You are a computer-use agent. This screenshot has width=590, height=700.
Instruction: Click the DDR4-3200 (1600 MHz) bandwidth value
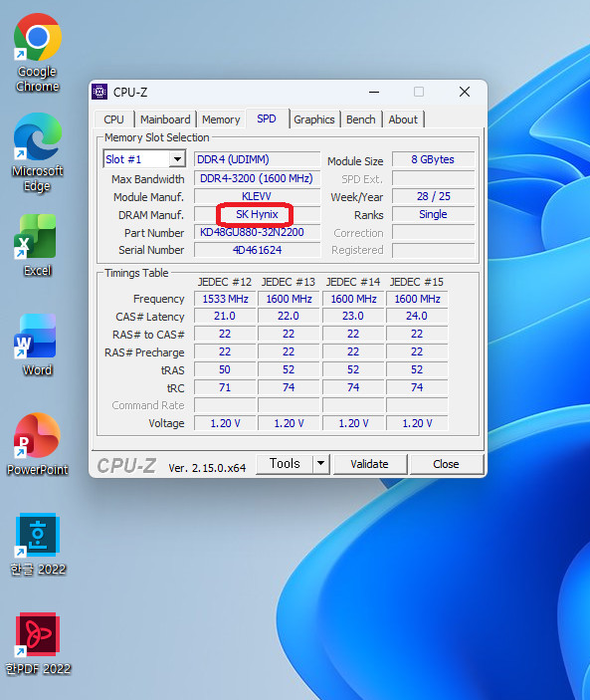257,178
